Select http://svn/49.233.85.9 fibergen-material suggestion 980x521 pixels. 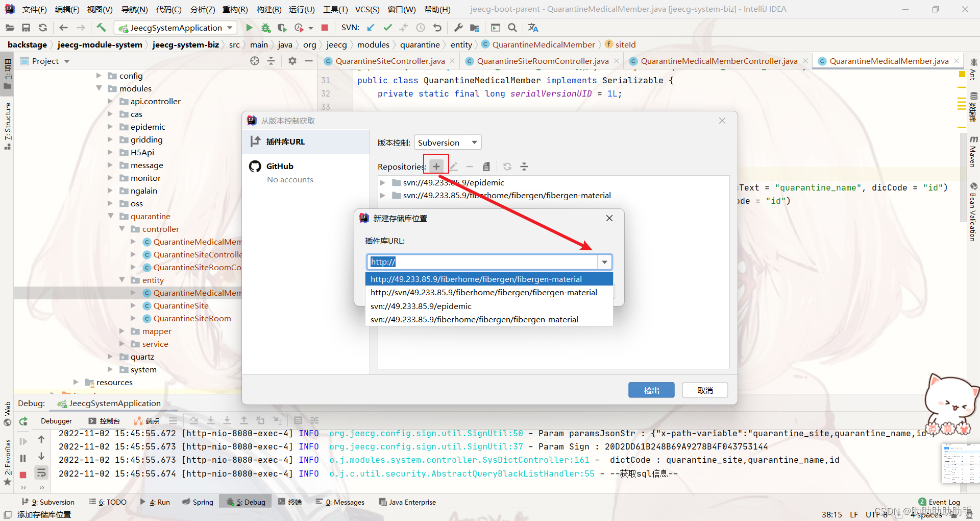pyautogui.click(x=489, y=292)
